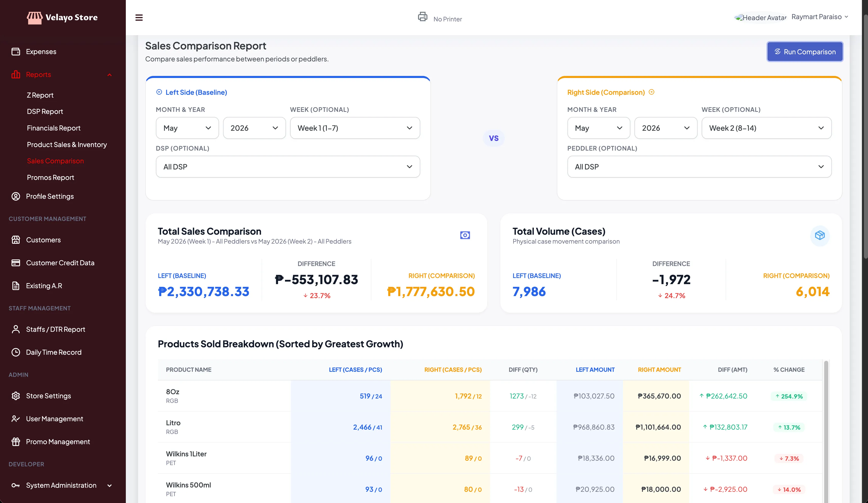The image size is (868, 503).
Task: Open the left side 2026 year dropdown
Action: tap(254, 128)
